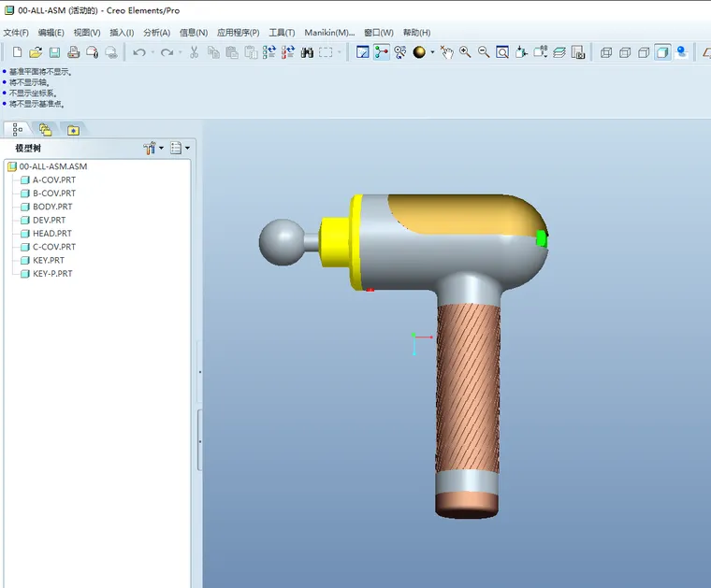The image size is (711, 588).
Task: Open the model tree show list dropdown
Action: click(180, 148)
